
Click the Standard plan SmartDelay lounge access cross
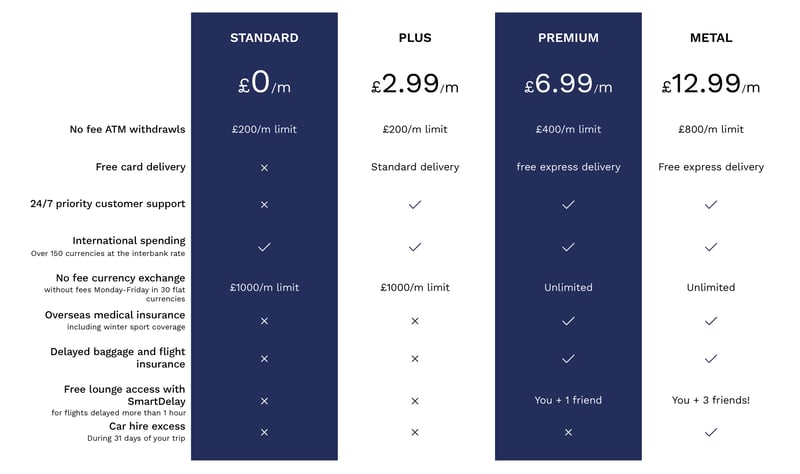click(x=264, y=400)
